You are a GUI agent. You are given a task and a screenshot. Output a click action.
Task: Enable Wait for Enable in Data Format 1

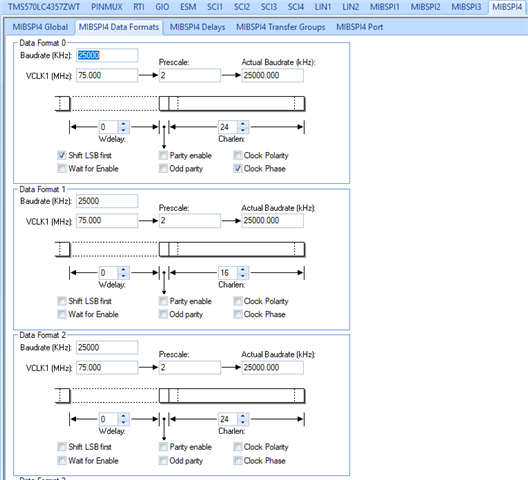pyautogui.click(x=62, y=314)
